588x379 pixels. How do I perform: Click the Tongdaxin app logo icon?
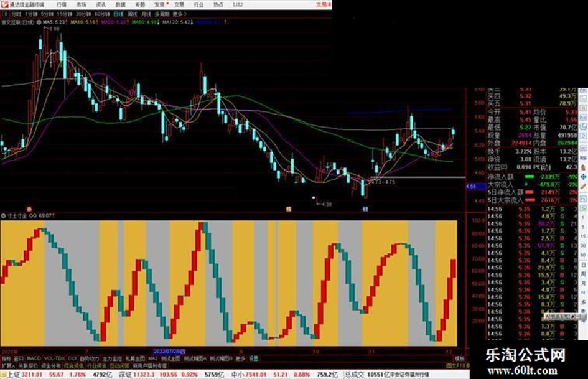[x=4, y=4]
